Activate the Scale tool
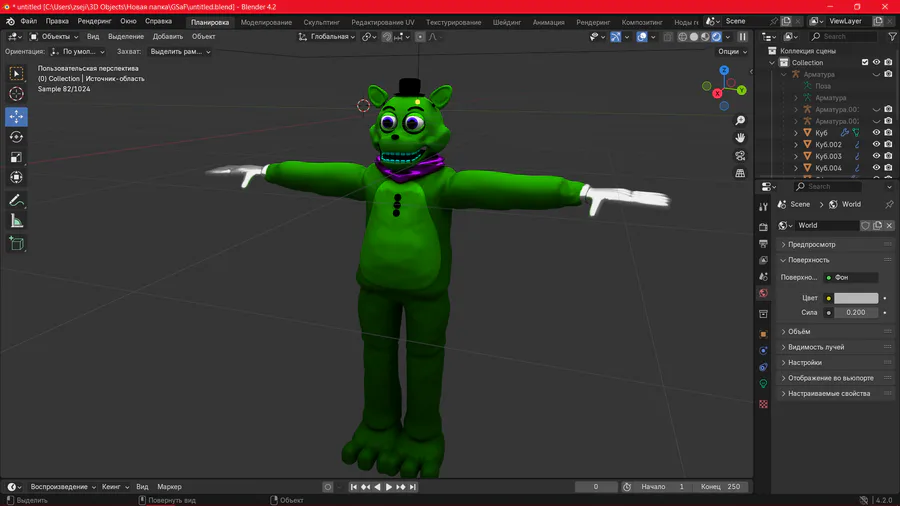900x506 pixels. click(x=16, y=157)
